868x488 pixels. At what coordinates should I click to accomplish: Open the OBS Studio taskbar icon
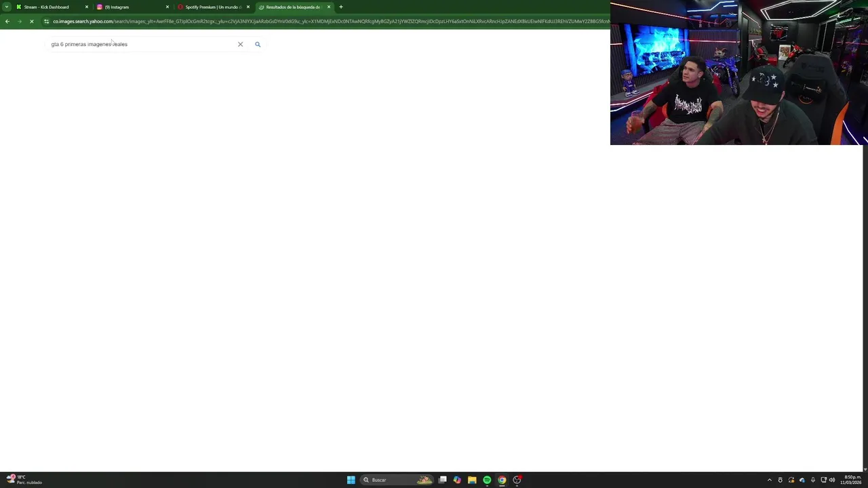tap(517, 480)
